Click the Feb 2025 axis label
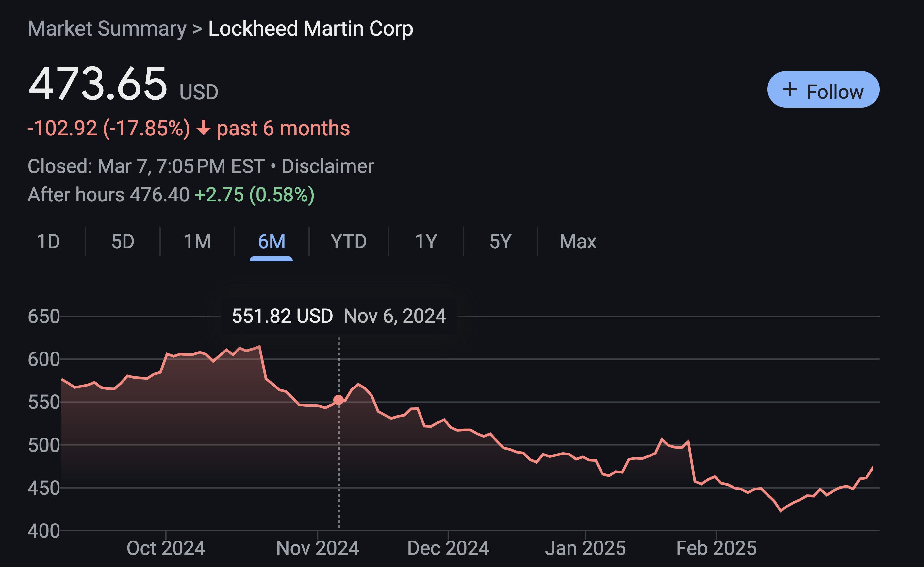 [x=716, y=548]
